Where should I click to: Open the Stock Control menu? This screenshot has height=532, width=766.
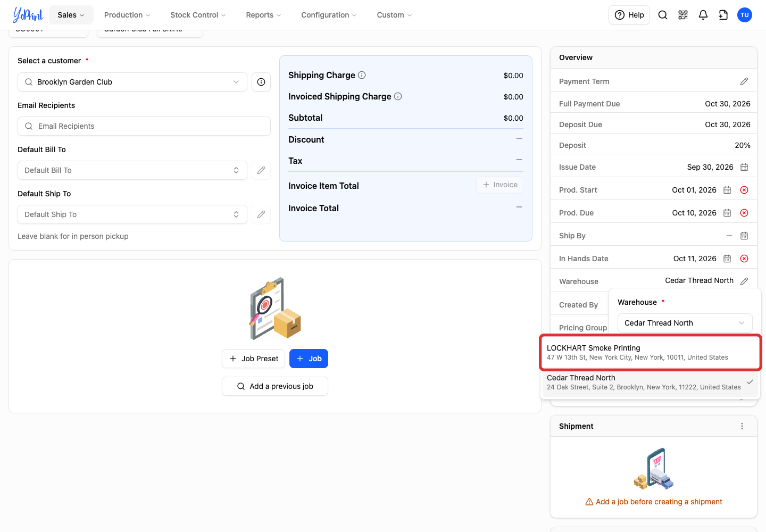(198, 15)
